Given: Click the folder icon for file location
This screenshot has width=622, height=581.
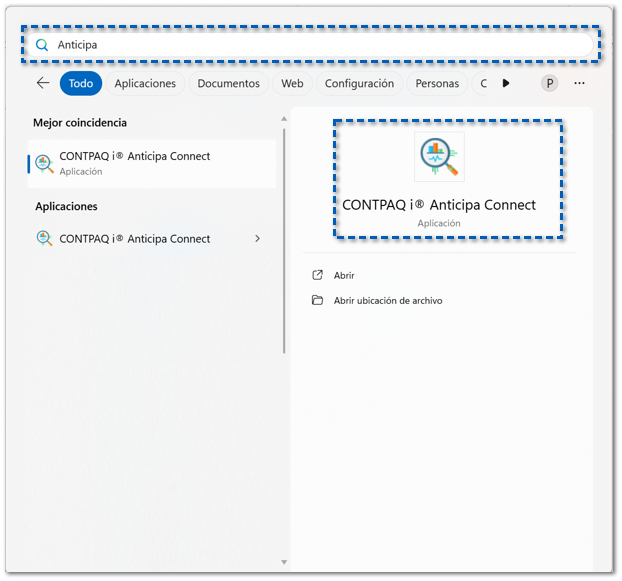Looking at the screenshot, I should point(317,300).
